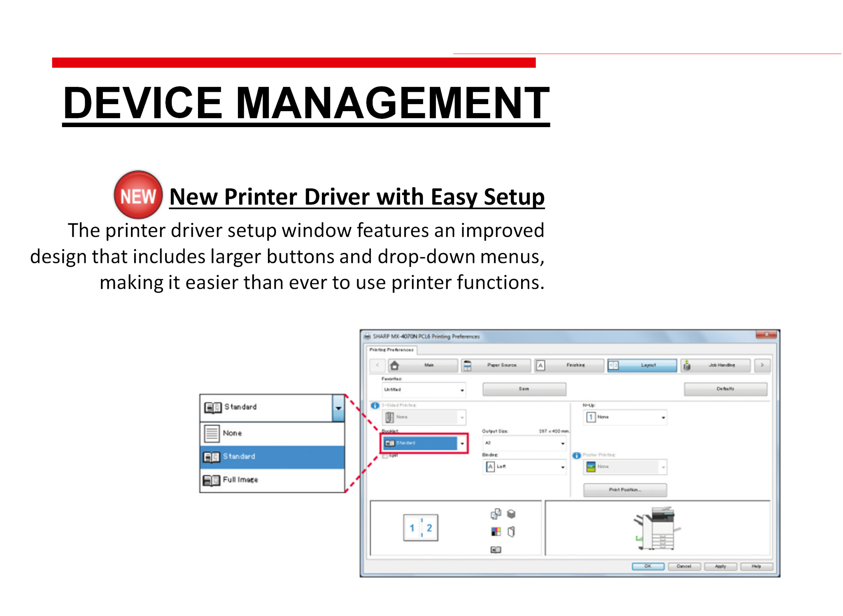Click the collate pages status icon
This screenshot has height=616, width=843.
point(496,514)
